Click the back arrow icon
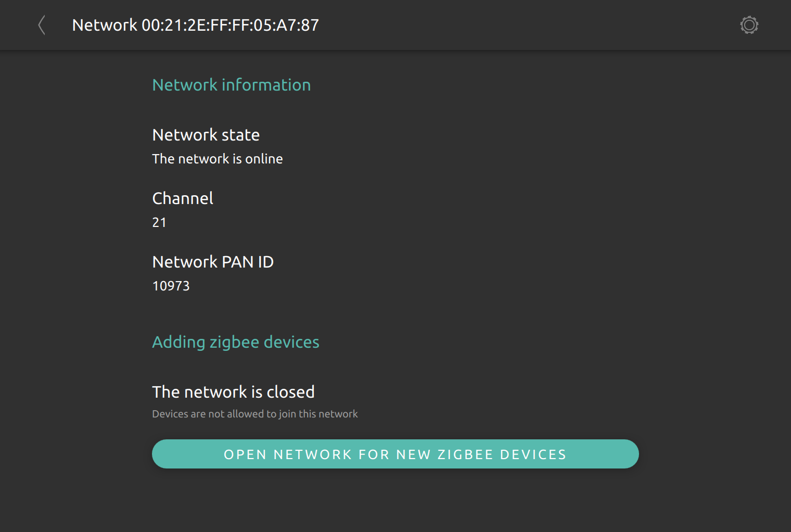This screenshot has width=791, height=532. click(x=42, y=25)
